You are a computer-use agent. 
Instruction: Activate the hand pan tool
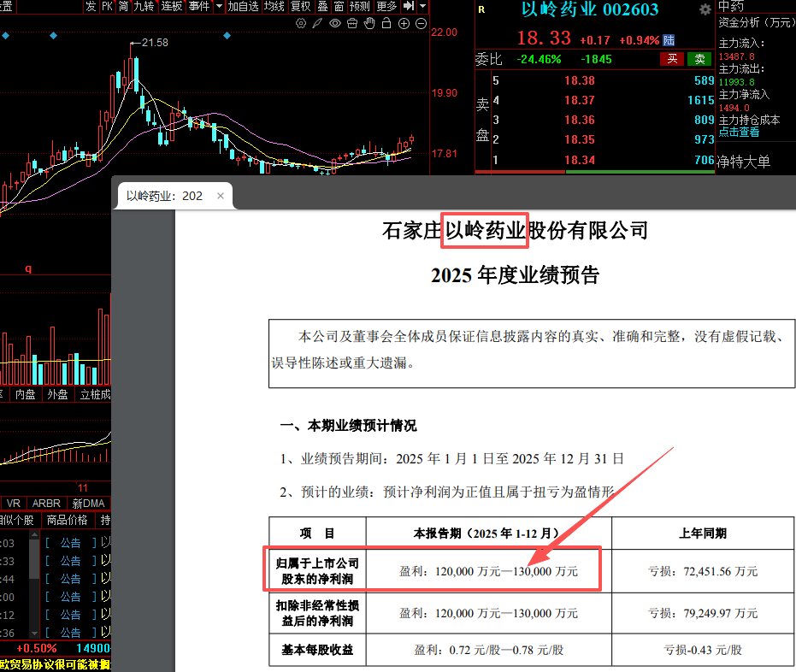pos(369,24)
